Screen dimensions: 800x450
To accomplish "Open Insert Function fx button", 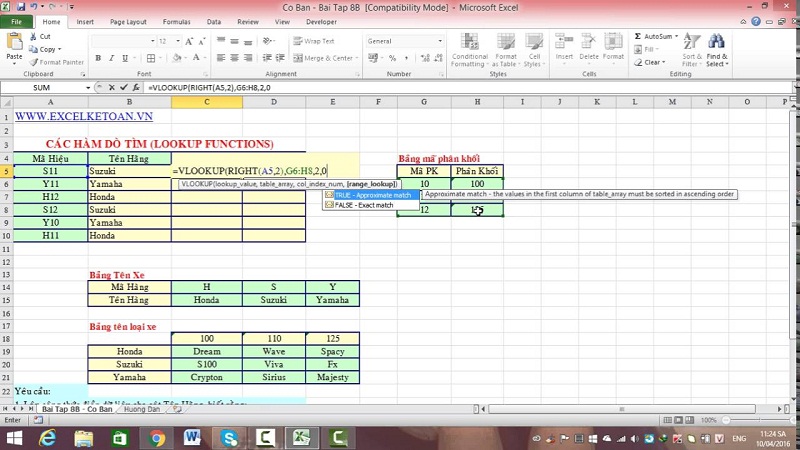I will click(x=137, y=88).
